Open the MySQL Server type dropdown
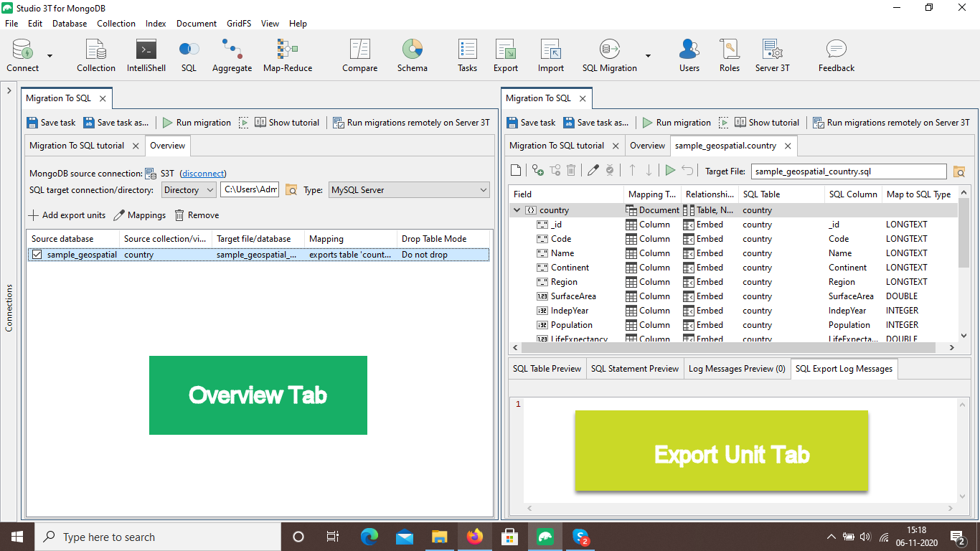The image size is (980, 551). [408, 190]
